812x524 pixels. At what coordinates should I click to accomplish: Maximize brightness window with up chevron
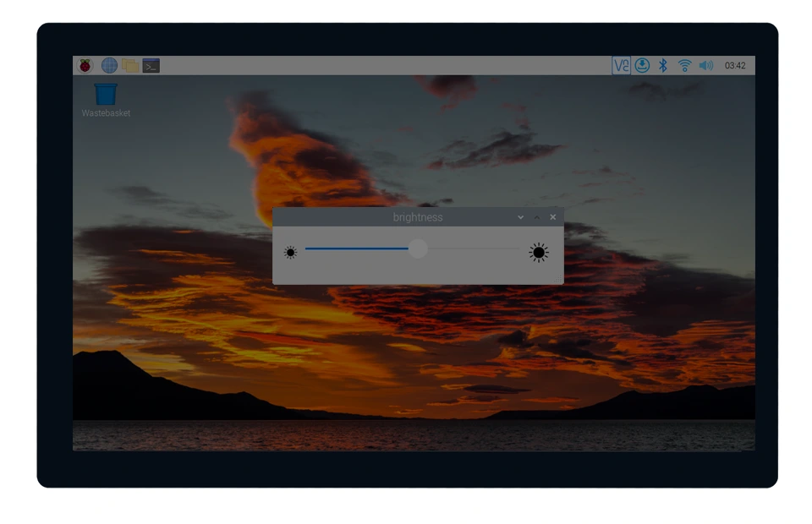[537, 217]
